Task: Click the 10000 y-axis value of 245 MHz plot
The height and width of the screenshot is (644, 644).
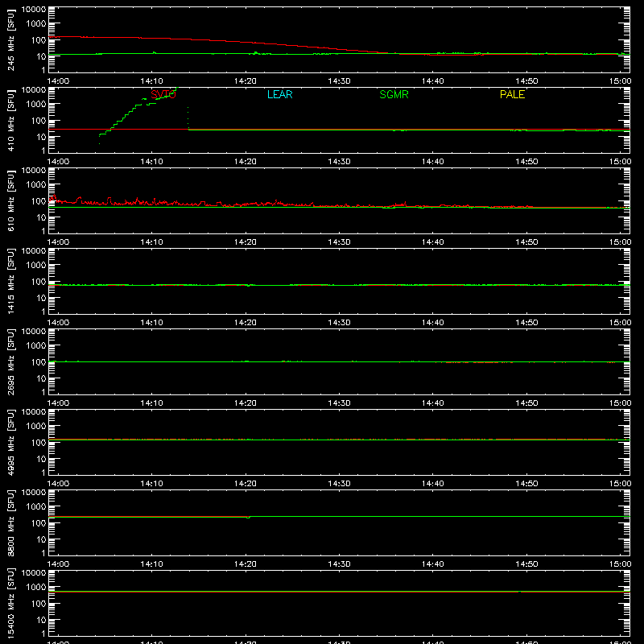Action: tap(34, 10)
